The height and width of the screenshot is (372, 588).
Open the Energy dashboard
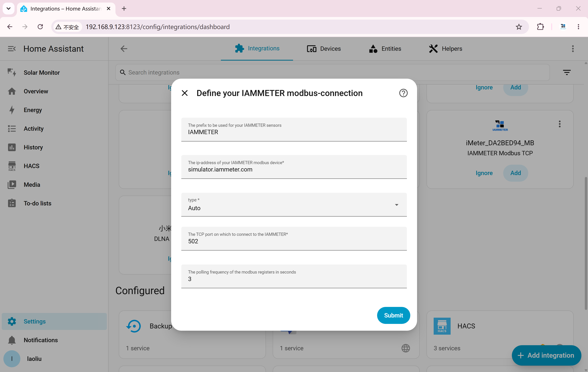point(54,110)
